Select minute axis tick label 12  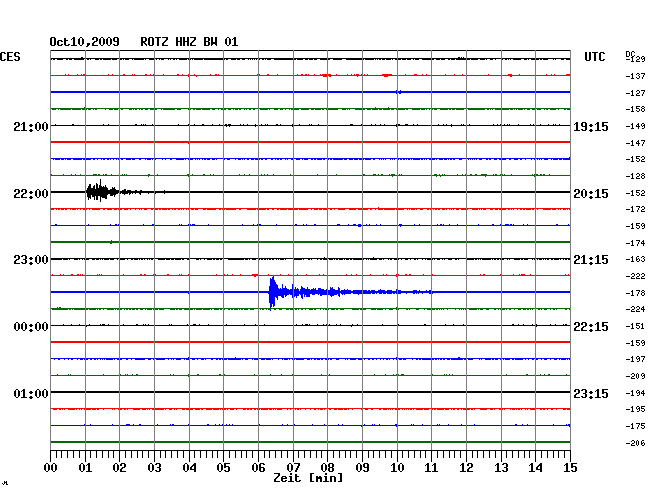pyautogui.click(x=466, y=468)
